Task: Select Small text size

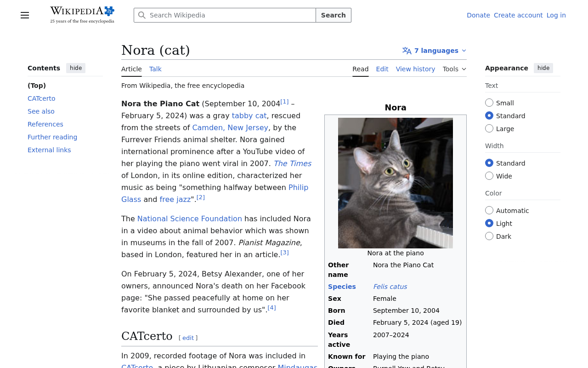Action: pyautogui.click(x=489, y=103)
